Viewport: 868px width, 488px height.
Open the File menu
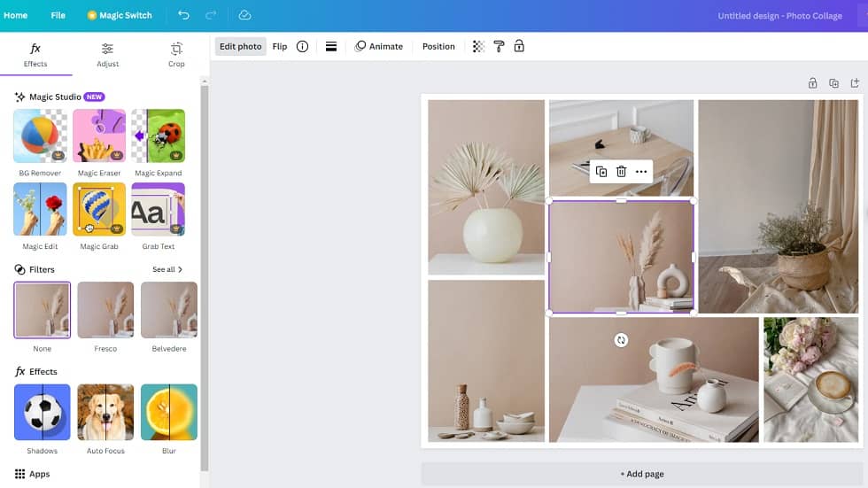pos(58,15)
